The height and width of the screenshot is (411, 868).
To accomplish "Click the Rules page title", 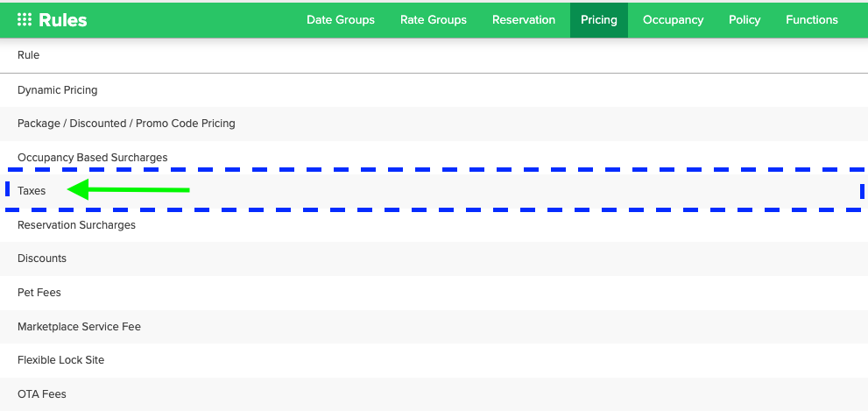I will coord(63,19).
